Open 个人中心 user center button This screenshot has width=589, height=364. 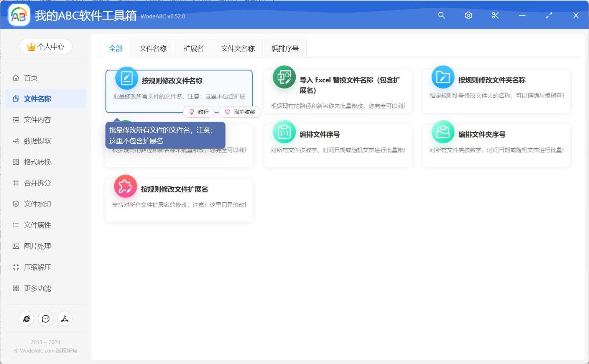tap(46, 47)
